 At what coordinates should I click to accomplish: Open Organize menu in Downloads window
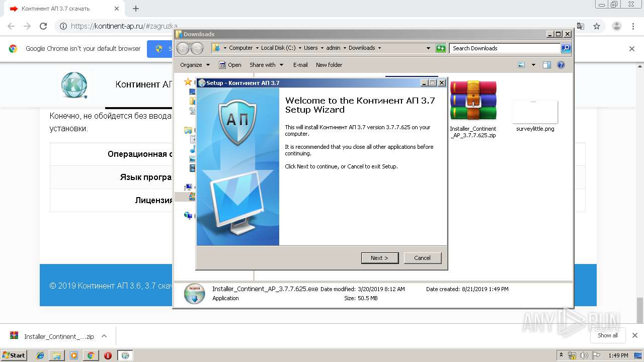tap(195, 65)
